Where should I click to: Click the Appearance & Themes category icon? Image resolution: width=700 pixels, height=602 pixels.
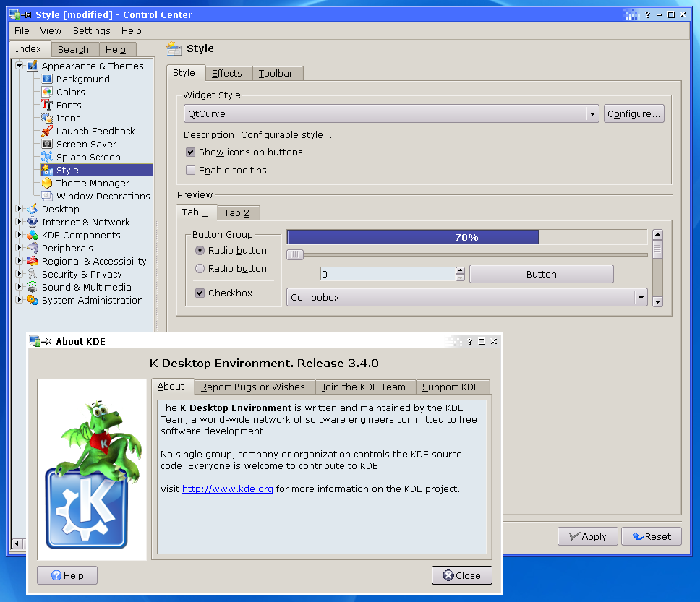33,66
